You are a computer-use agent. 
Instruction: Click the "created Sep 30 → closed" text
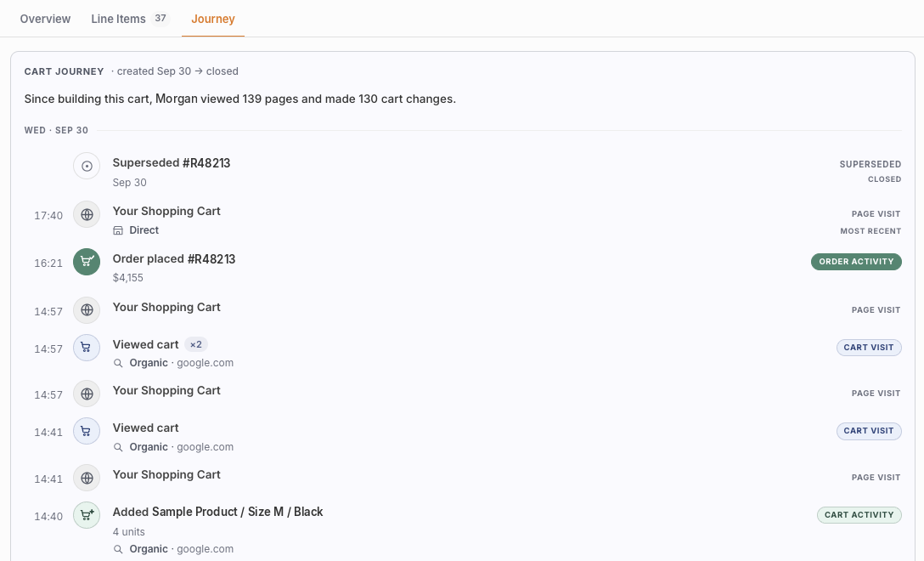(177, 71)
